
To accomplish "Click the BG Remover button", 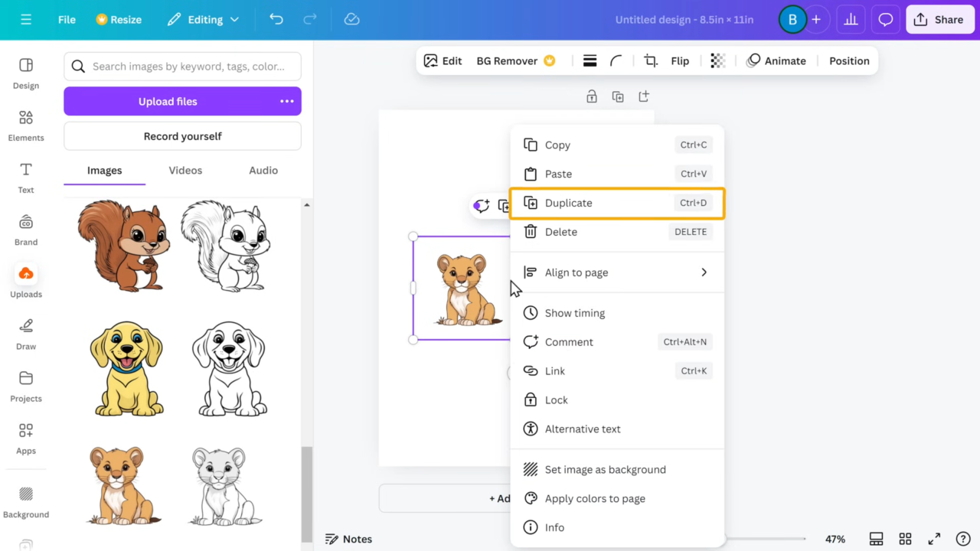I will click(515, 61).
